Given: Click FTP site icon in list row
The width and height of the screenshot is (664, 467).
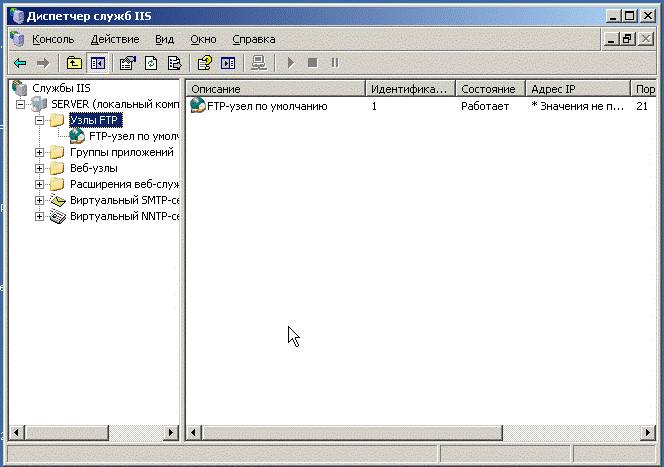Looking at the screenshot, I should (197, 105).
